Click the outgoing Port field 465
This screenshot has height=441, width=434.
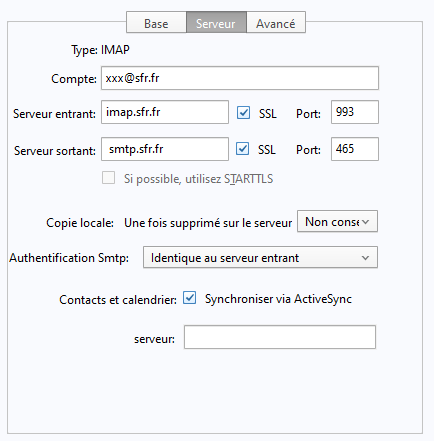coord(355,149)
